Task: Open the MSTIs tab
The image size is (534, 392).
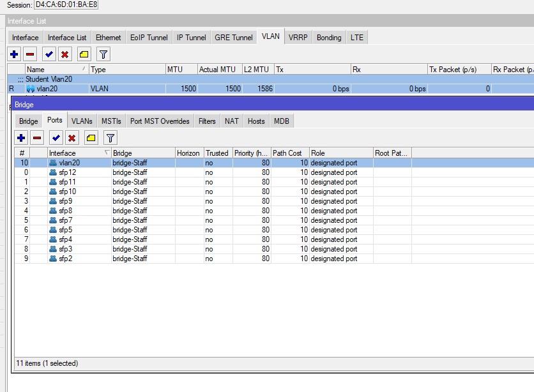Action: (x=111, y=121)
